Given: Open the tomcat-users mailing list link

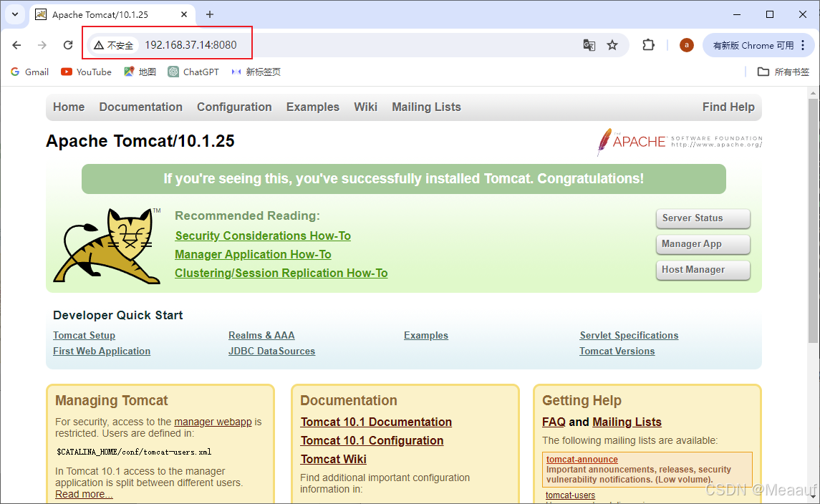Looking at the screenshot, I should point(571,495).
